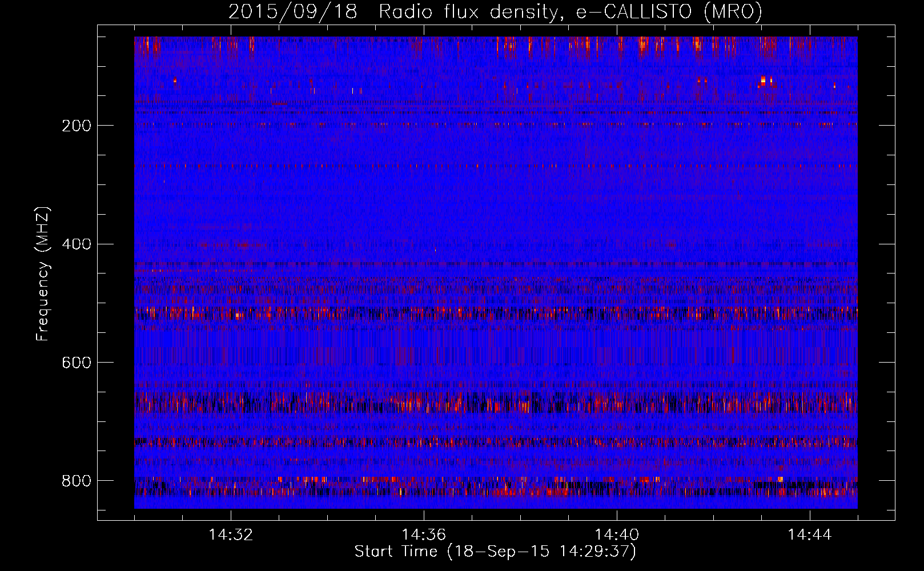Click the plot title 'Radio flux density, e-CALLISTO (MRO)'
This screenshot has height=571, width=924.
click(x=570, y=12)
